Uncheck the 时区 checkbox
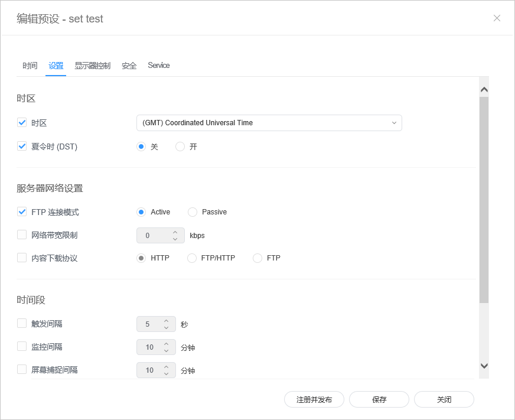Image resolution: width=515 pixels, height=420 pixels. pyautogui.click(x=22, y=123)
